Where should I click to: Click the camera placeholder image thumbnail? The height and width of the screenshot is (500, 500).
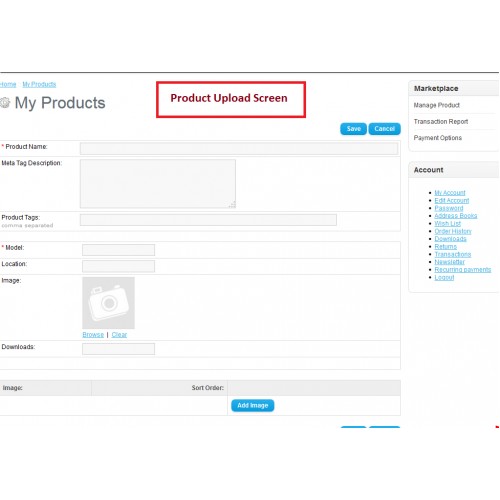(108, 303)
